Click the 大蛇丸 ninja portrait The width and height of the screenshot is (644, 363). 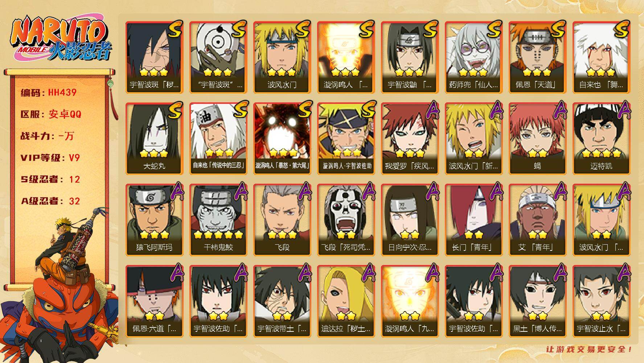(154, 139)
